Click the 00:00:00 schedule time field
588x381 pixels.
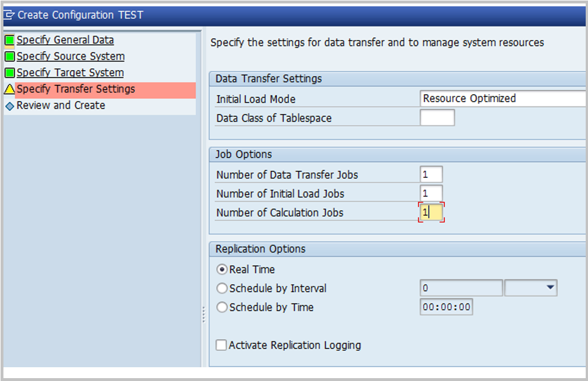(446, 307)
